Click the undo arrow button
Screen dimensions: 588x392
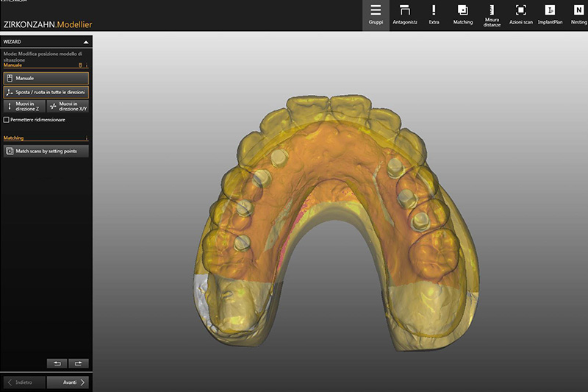56,363
